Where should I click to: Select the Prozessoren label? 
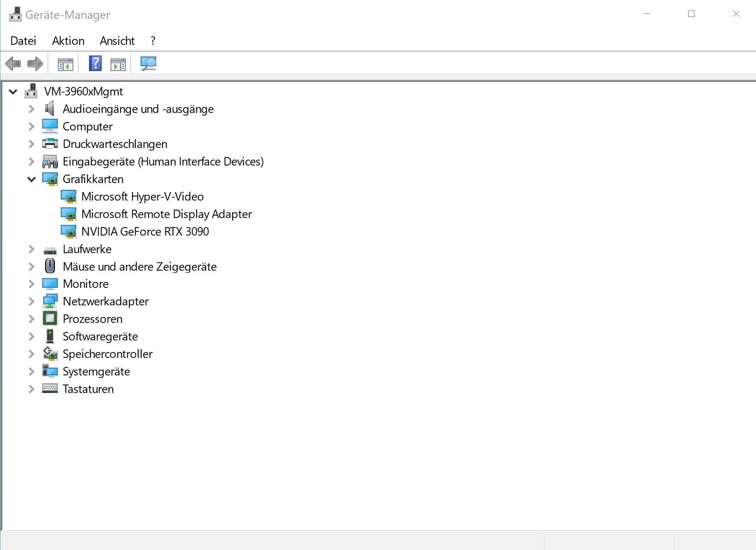click(93, 319)
